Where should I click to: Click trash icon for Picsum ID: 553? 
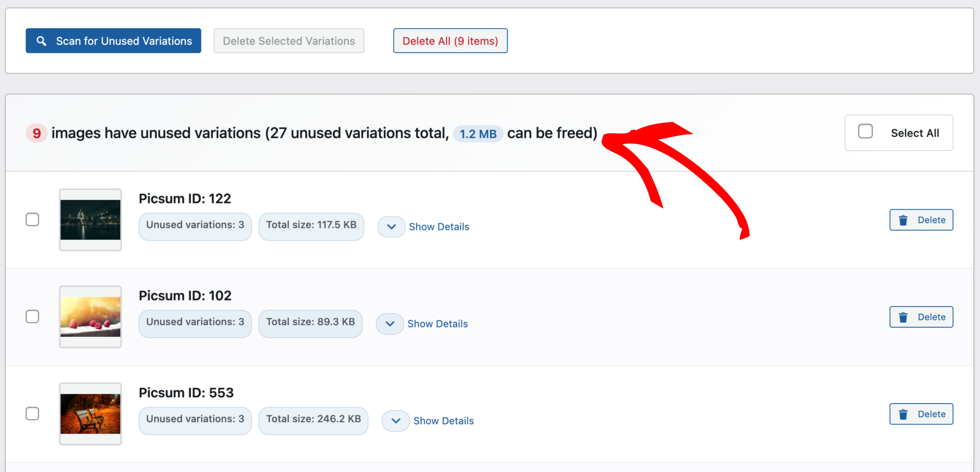(903, 414)
